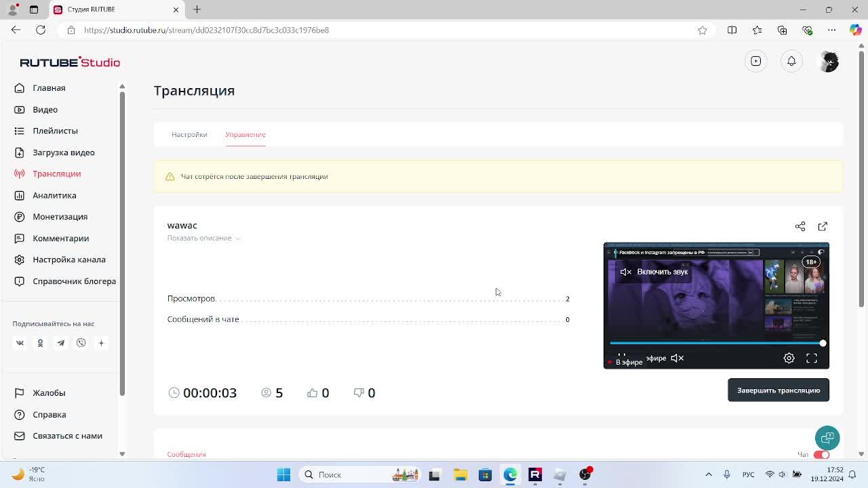This screenshot has width=868, height=488.
Task: Add this page to favorites
Action: coord(703,30)
